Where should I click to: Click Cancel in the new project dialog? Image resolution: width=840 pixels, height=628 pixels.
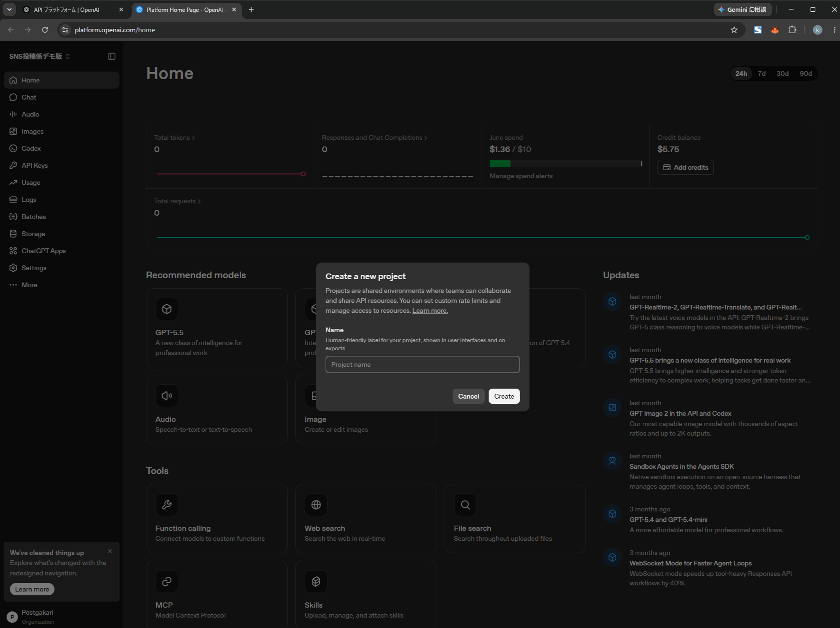468,396
